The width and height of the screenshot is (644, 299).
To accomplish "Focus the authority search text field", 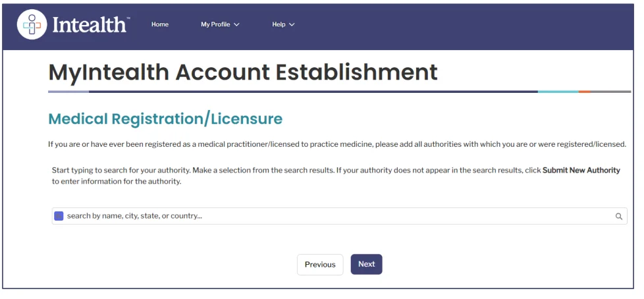I will pos(329,216).
